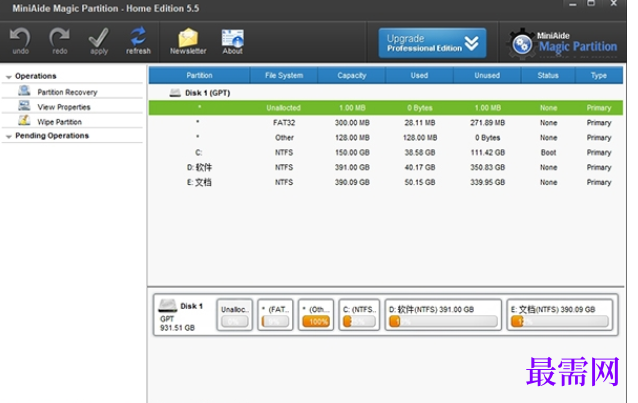Select the E: 文档 390.09 GB block
Screen dimensions: 638x403
(x=560, y=315)
